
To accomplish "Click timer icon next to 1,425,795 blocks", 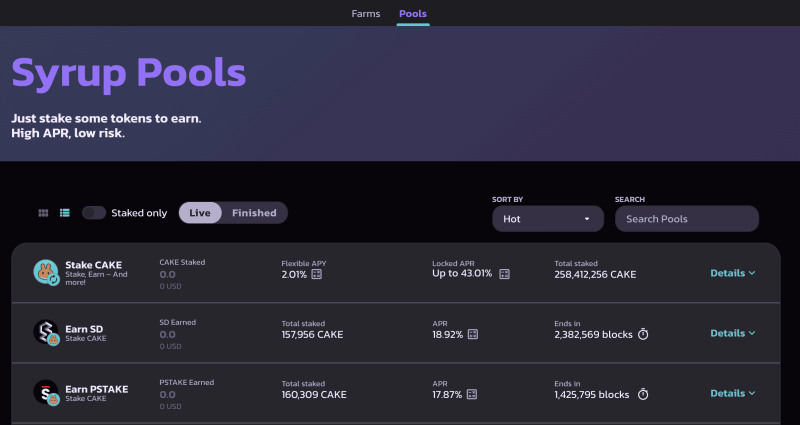I will coord(643,394).
